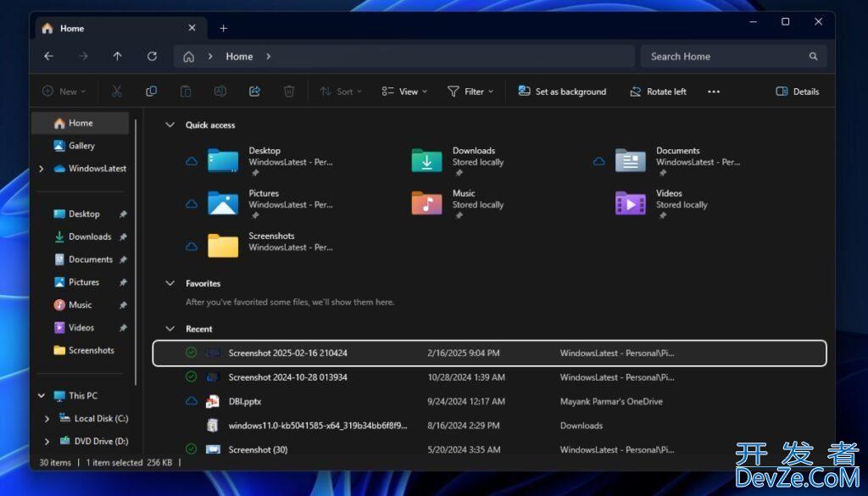
Task: Open Music in the sidebar
Action: [81, 304]
